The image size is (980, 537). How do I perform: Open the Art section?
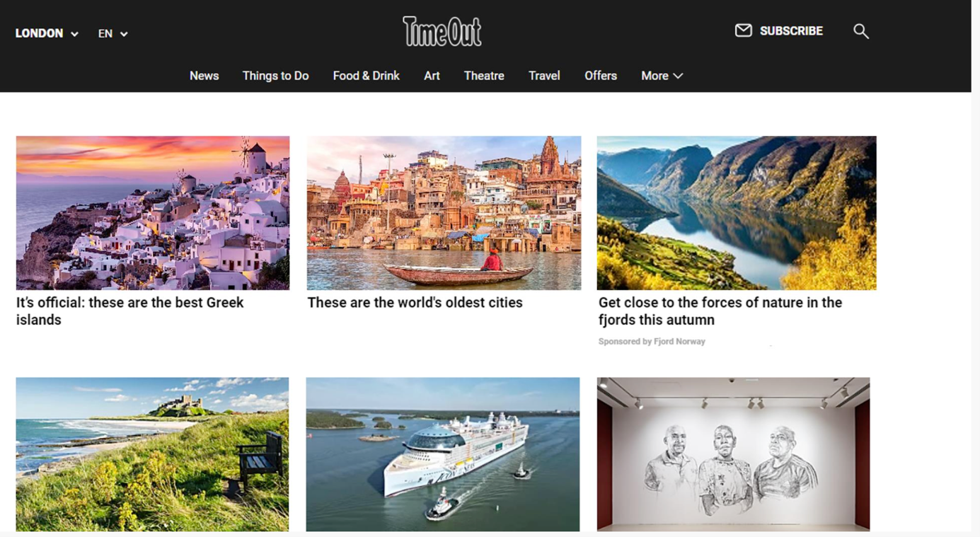pos(432,76)
